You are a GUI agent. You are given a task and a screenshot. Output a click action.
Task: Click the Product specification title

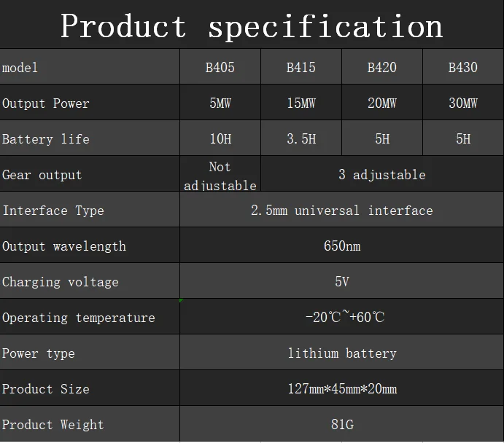(252, 26)
